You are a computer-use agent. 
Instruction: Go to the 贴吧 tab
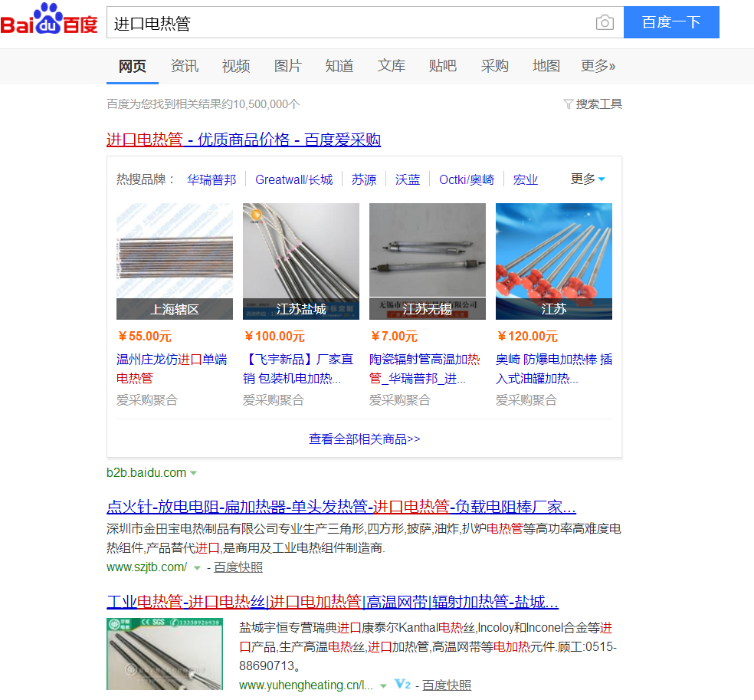(443, 66)
